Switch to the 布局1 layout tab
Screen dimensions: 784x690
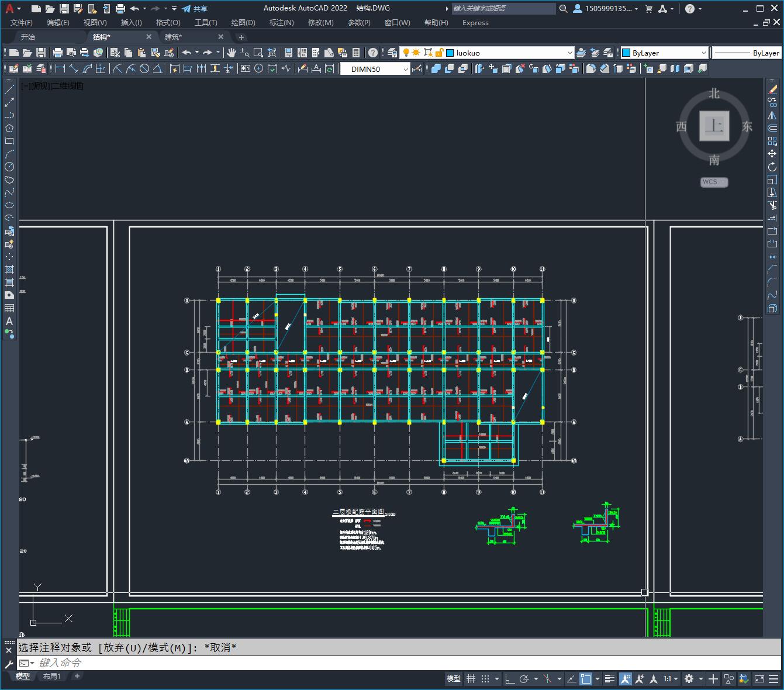(x=52, y=676)
